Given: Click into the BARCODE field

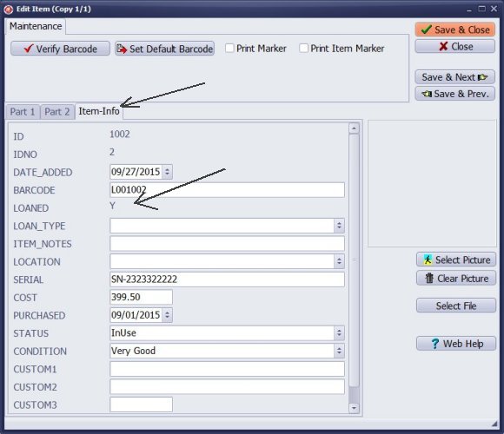Looking at the screenshot, I should pyautogui.click(x=228, y=190).
